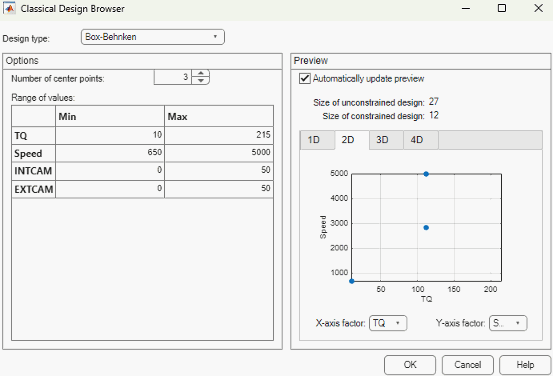The image size is (553, 376).
Task: Toggle Automatically update preview checkbox
Action: (x=305, y=78)
